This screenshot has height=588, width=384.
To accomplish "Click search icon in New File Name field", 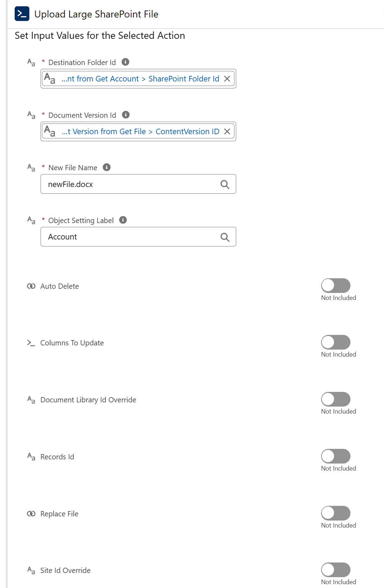I will point(225,184).
